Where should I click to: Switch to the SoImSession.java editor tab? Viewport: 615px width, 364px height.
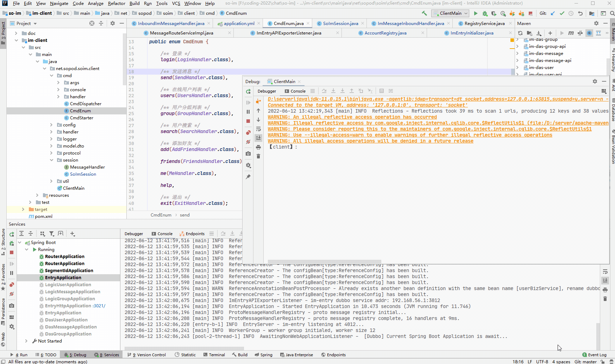point(340,24)
